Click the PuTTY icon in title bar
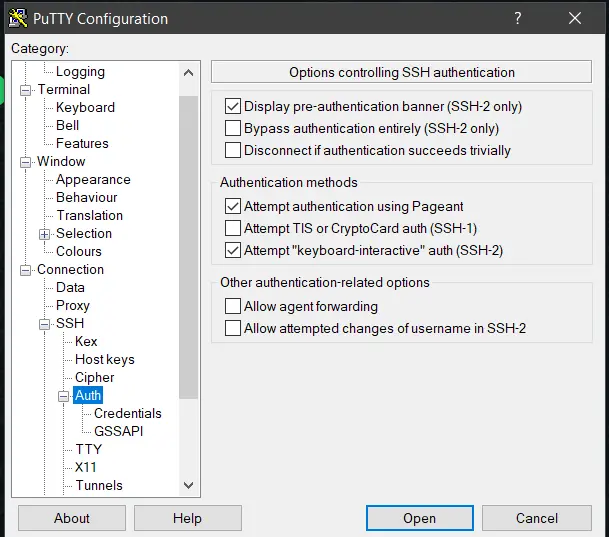Screen dimensions: 609x537 coord(17,18)
